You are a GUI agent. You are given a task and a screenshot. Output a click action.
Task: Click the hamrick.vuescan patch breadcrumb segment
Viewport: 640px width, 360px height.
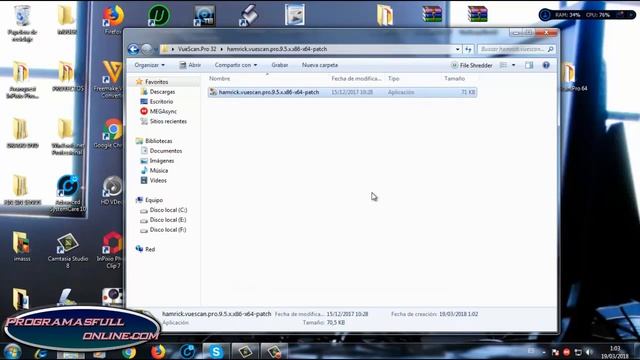point(277,49)
